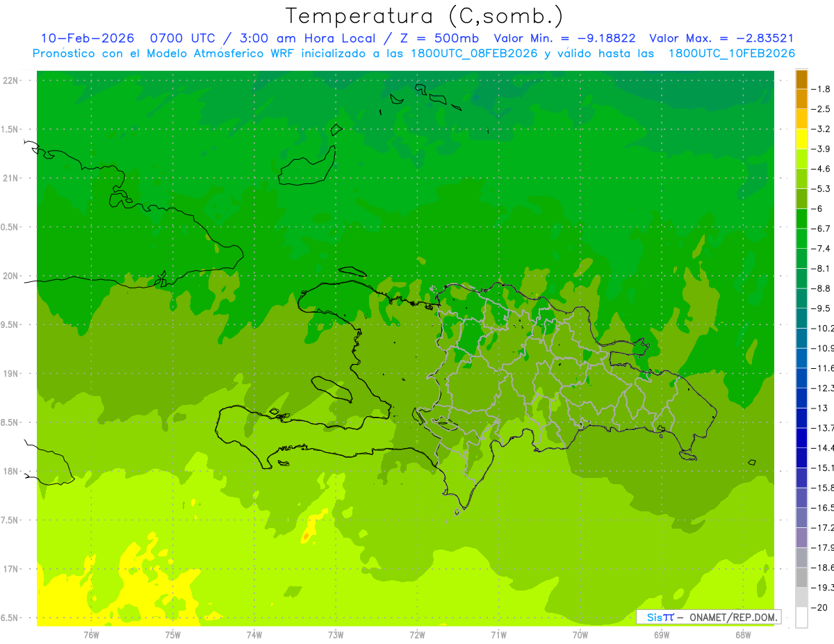Click "Valor Min. = -9.18822"
This screenshot has height=644, width=834.
(x=564, y=38)
